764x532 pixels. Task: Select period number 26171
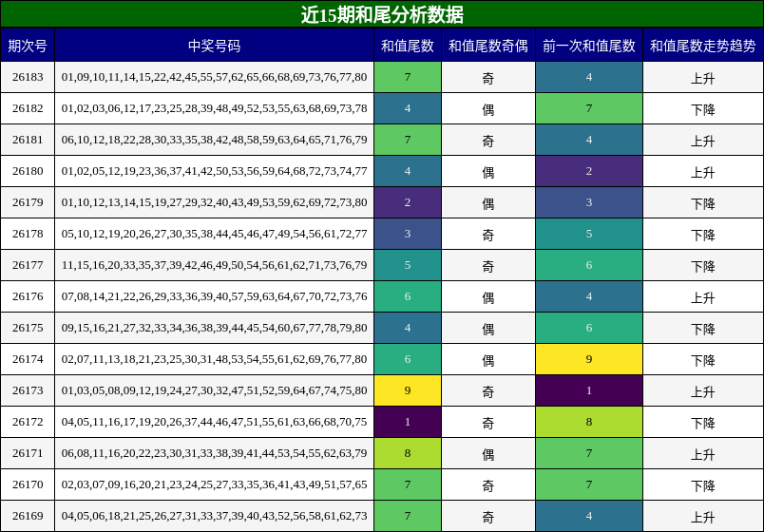[x=28, y=453]
